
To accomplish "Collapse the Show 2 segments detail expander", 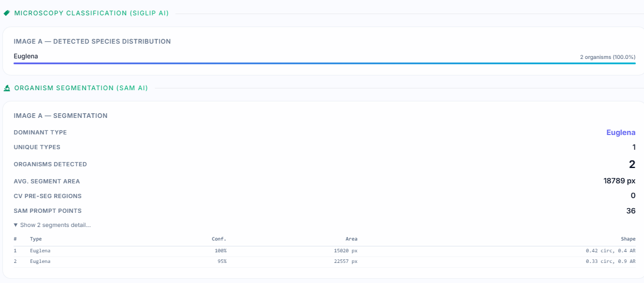I will [x=52, y=225].
